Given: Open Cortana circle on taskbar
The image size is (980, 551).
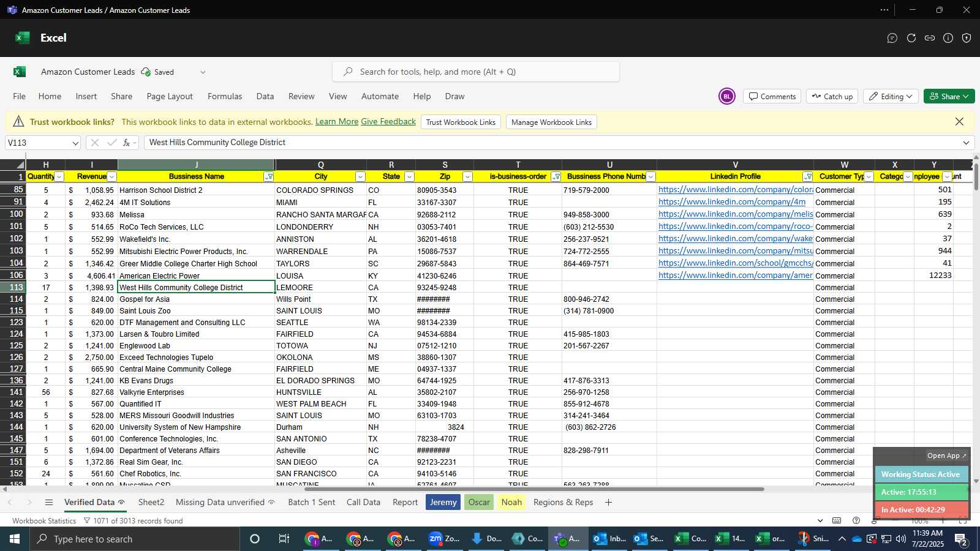Looking at the screenshot, I should coord(255,539).
